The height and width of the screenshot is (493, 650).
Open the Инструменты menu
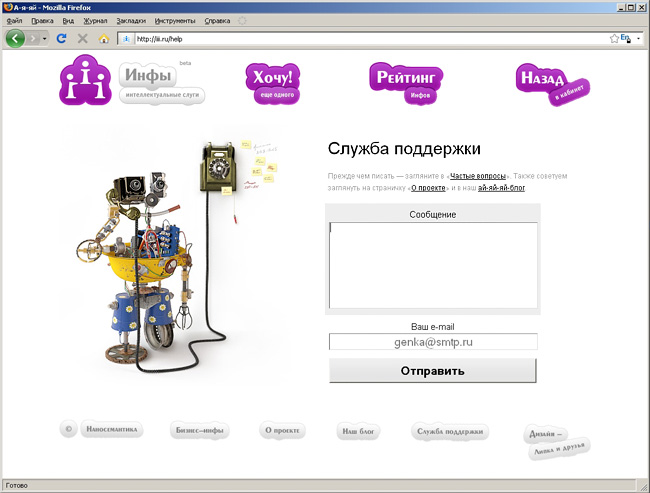click(x=174, y=20)
